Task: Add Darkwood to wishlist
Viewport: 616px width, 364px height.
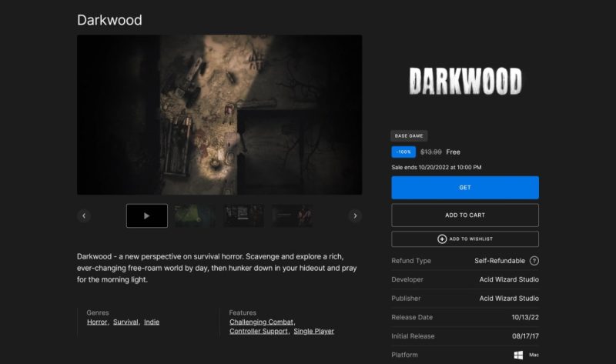Action: pos(465,239)
